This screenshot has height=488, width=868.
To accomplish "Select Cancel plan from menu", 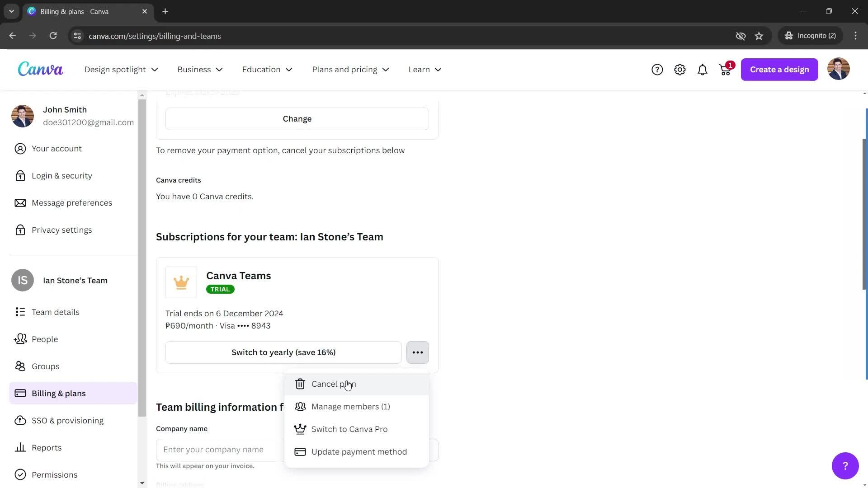I will (357, 384).
